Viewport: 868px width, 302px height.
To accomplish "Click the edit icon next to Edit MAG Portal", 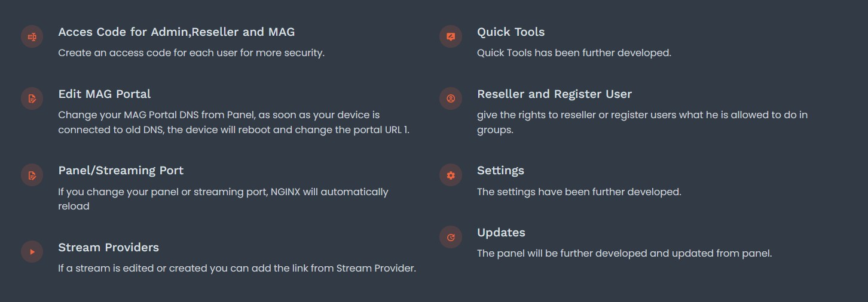I will 32,98.
